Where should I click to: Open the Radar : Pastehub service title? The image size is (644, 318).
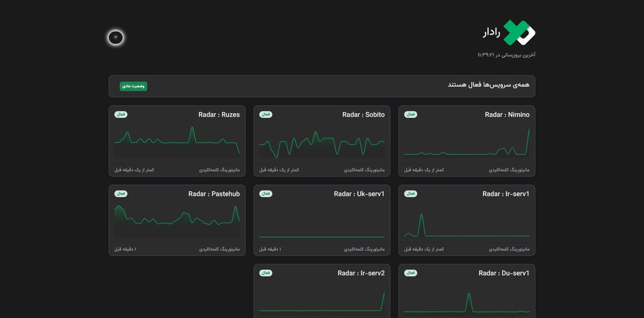click(214, 194)
